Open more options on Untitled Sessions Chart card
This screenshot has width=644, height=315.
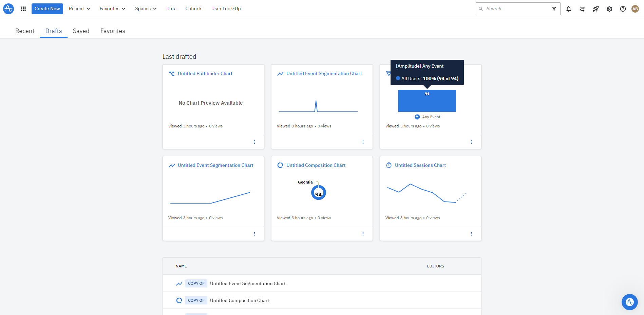[472, 234]
